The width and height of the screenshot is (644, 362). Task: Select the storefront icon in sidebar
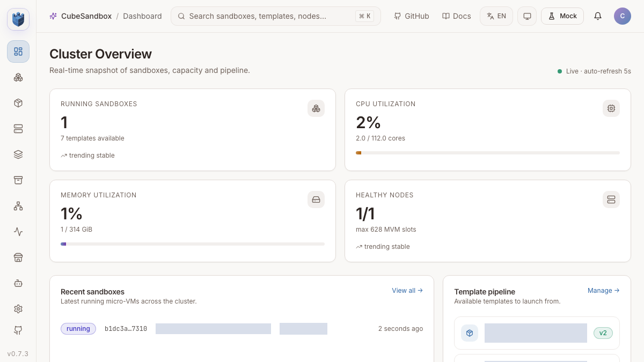click(x=18, y=257)
